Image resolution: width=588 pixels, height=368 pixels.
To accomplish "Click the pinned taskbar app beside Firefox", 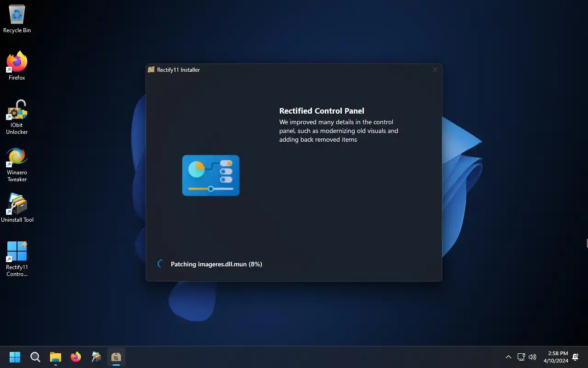I will pyautogui.click(x=96, y=357).
